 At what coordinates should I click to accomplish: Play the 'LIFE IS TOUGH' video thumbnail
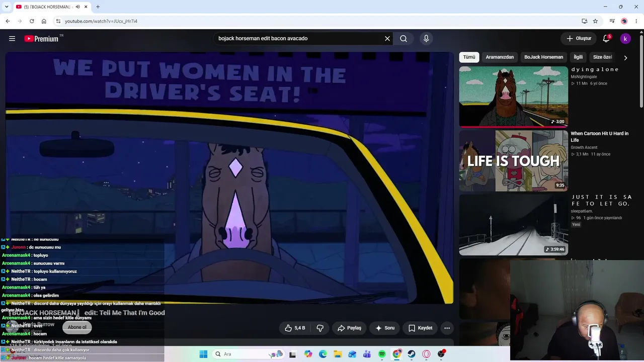tap(513, 161)
